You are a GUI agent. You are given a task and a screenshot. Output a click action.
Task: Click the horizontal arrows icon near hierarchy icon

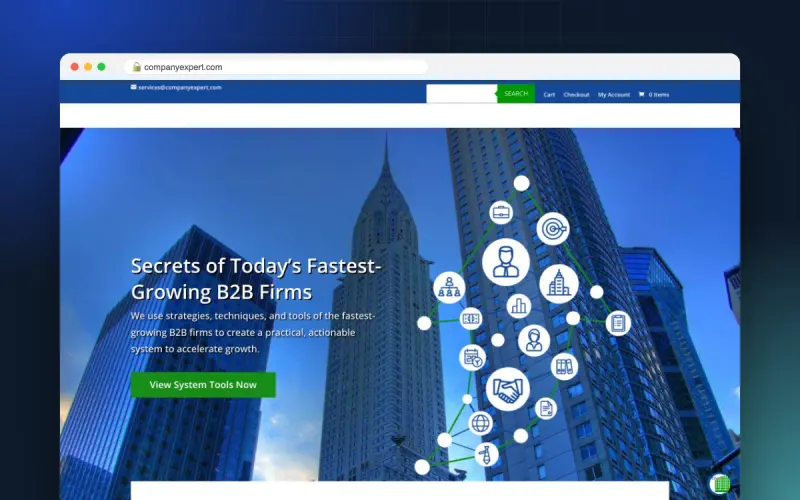coord(470,319)
